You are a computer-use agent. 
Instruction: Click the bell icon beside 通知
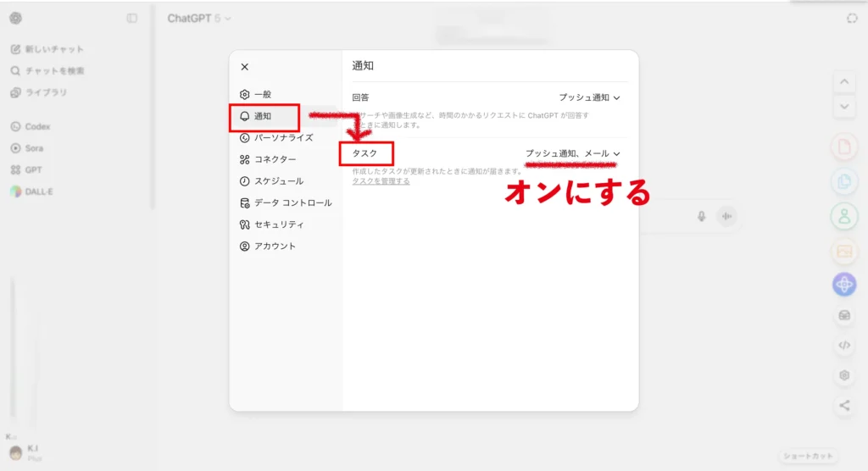[245, 116]
